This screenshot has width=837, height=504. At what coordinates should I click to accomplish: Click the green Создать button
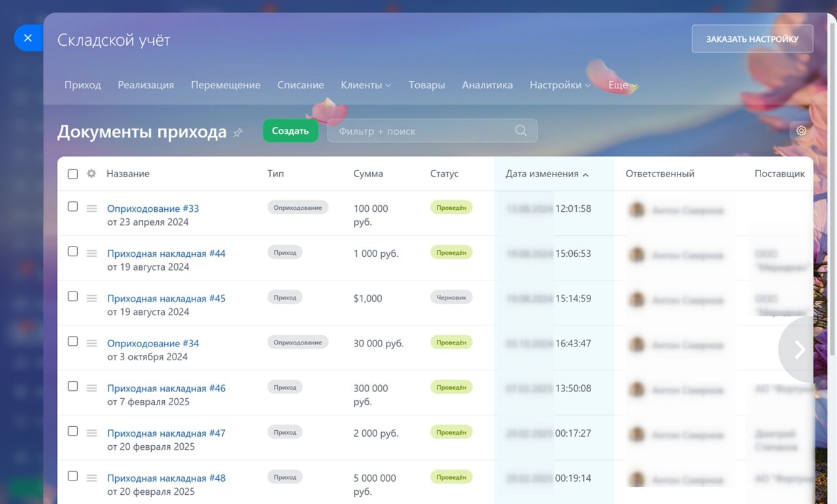290,130
